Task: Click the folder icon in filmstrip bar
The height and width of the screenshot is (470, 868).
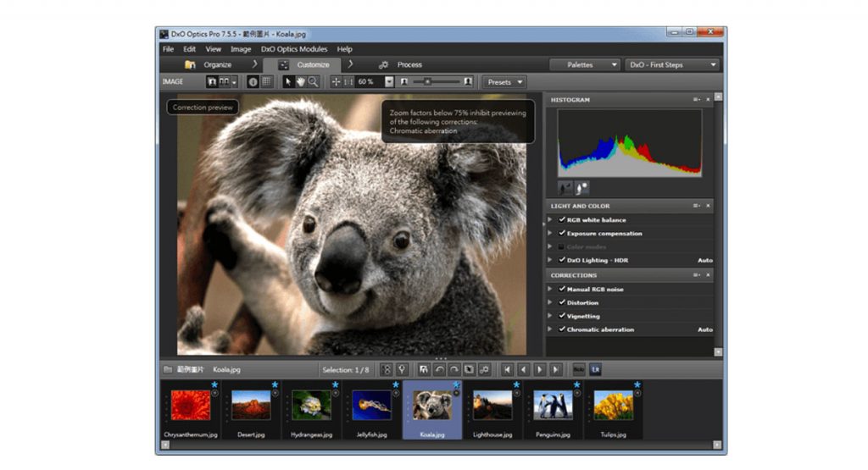Action: 167,369
